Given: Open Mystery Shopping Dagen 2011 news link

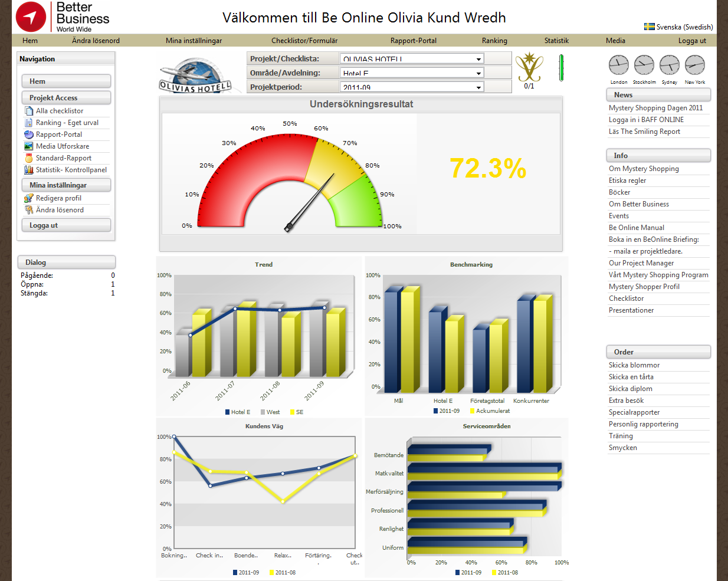Looking at the screenshot, I should [x=656, y=108].
